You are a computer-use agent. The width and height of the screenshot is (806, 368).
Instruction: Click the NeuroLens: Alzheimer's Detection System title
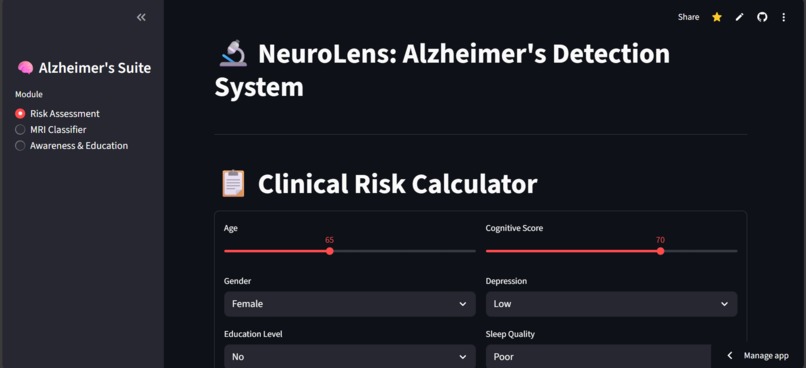442,70
